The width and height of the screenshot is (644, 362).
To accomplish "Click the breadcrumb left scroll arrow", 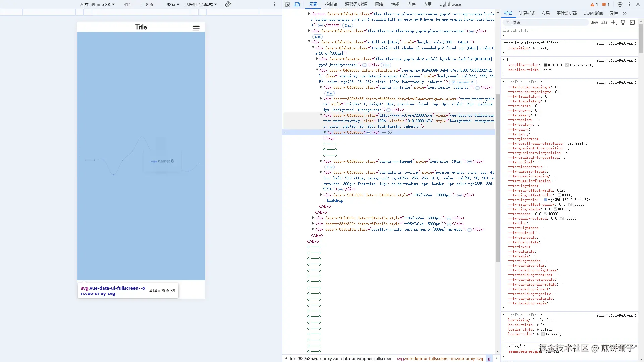I will click(x=286, y=358).
